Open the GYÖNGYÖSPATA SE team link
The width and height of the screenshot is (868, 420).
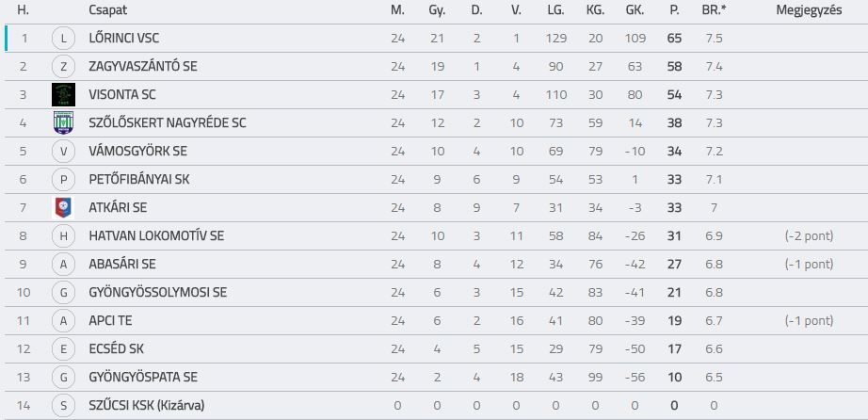coord(143,377)
